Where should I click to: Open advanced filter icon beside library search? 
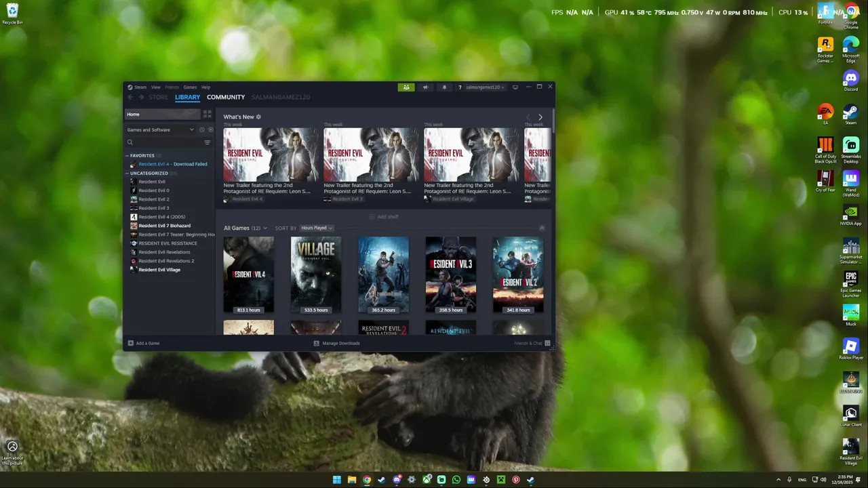208,142
